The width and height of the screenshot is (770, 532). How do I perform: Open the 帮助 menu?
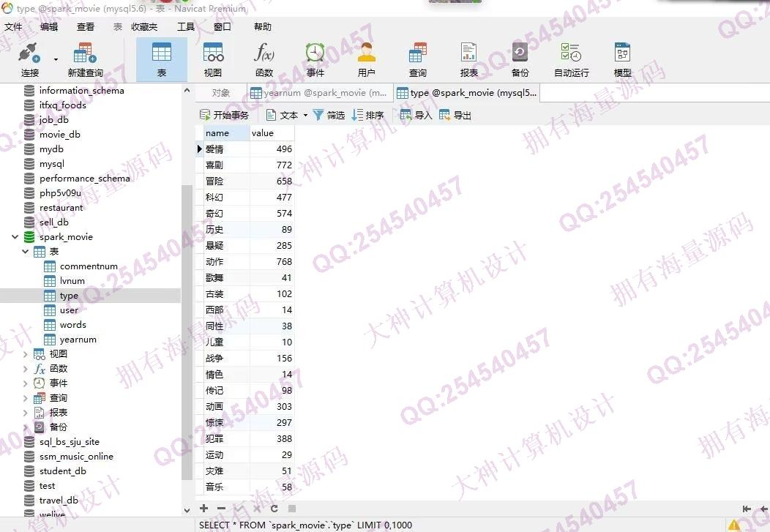tap(263, 26)
